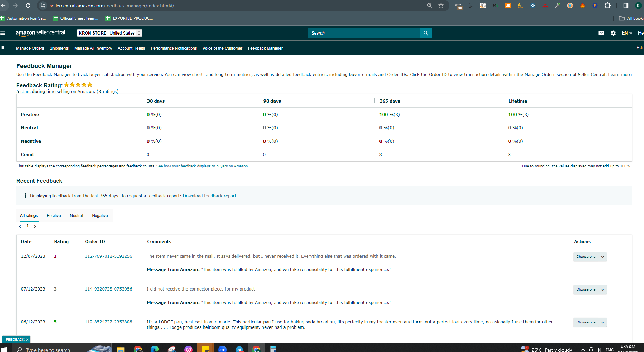
Task: Click the Amazon Seller Central logo
Action: click(x=40, y=33)
